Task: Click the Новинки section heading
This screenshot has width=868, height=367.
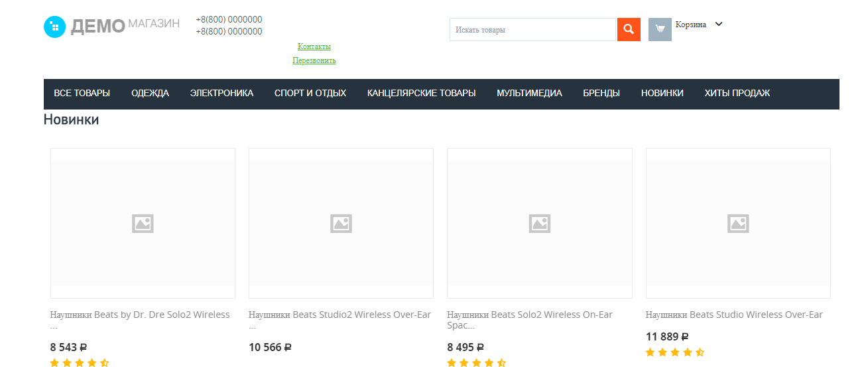Action: (72, 119)
